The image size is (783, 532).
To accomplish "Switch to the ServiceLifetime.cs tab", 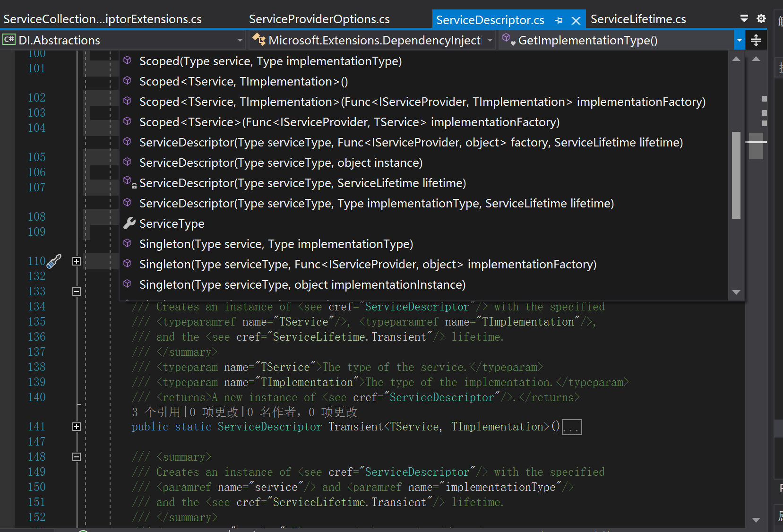I will tap(638, 19).
